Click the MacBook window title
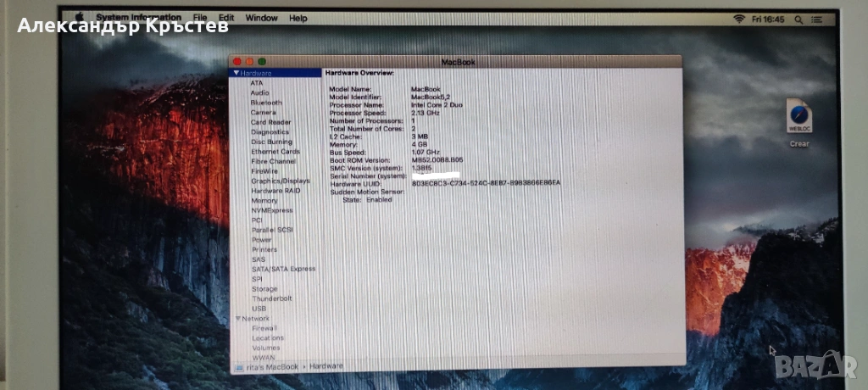Viewport: 868px width, 390px height. (x=458, y=62)
